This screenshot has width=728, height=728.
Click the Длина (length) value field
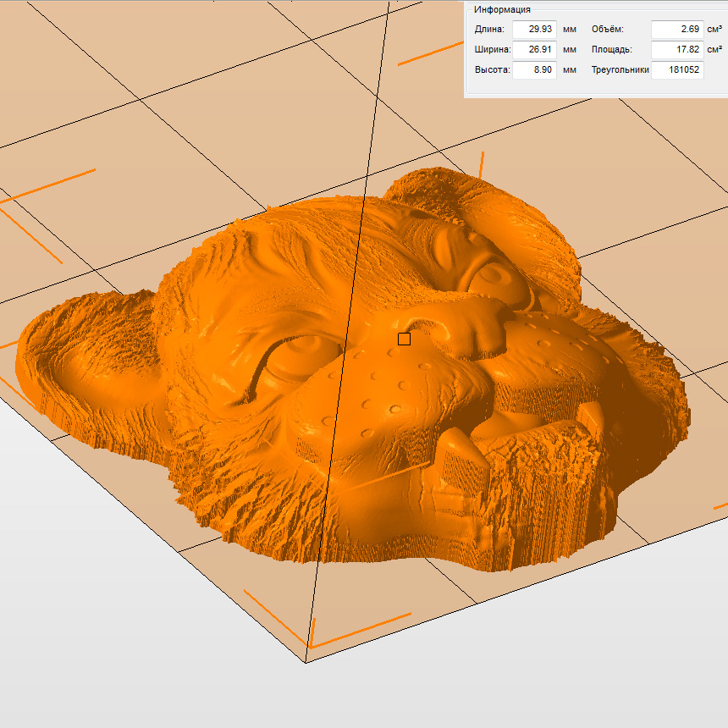point(534,29)
